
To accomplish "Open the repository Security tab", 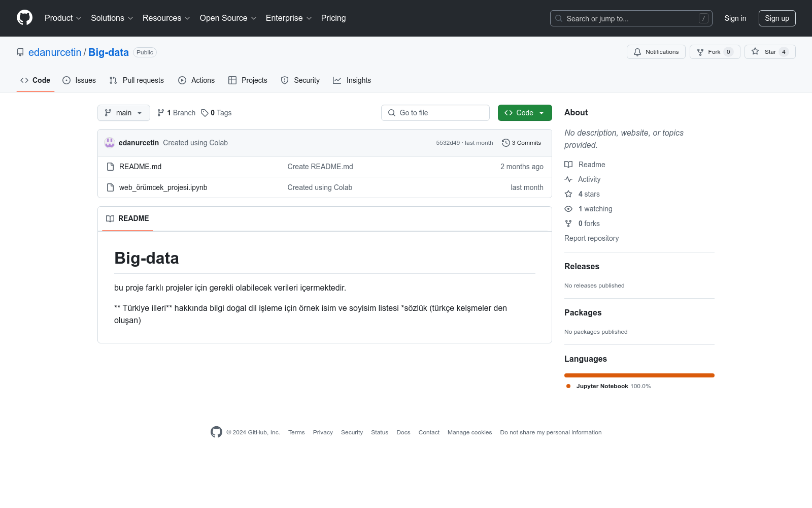I will (x=300, y=80).
